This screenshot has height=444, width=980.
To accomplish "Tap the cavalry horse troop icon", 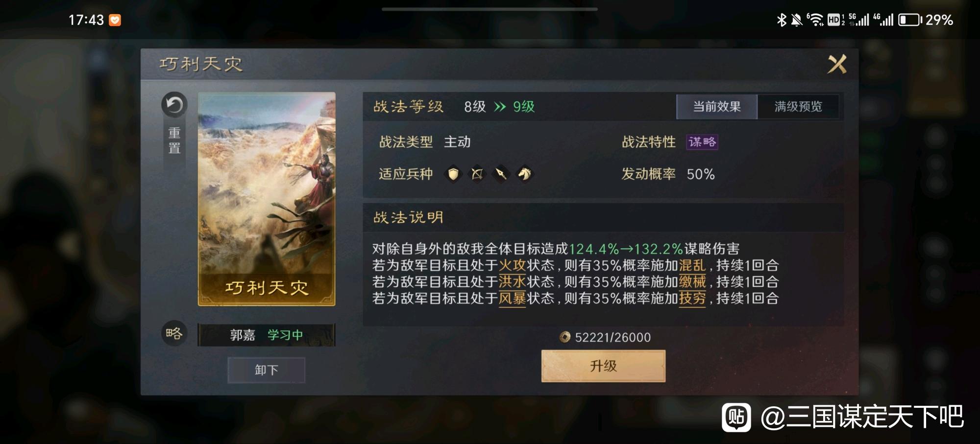I will click(524, 174).
